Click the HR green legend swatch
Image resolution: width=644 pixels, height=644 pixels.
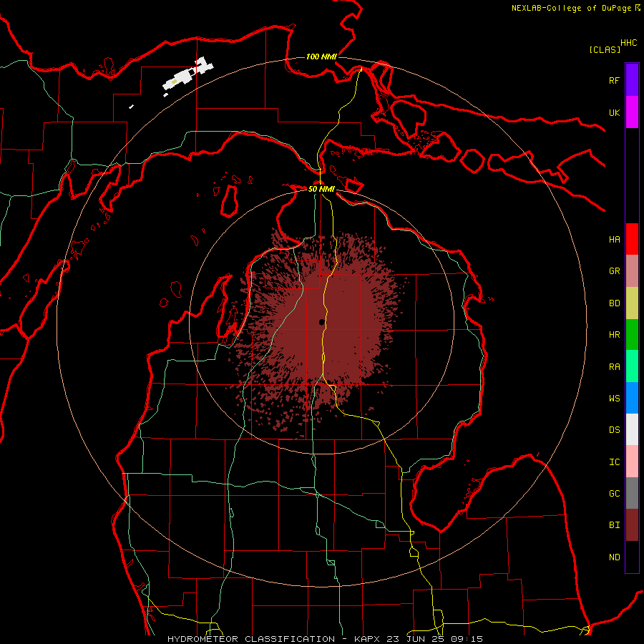[x=632, y=335]
